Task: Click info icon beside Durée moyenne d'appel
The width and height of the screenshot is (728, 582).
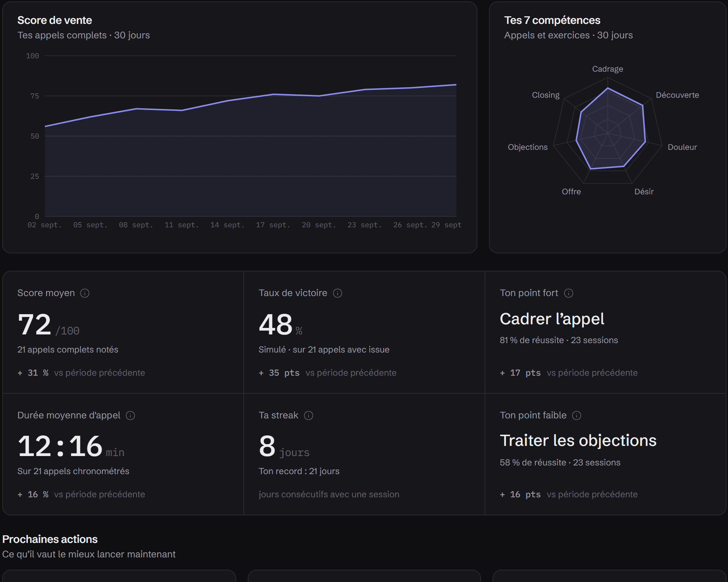Action: 130,416
